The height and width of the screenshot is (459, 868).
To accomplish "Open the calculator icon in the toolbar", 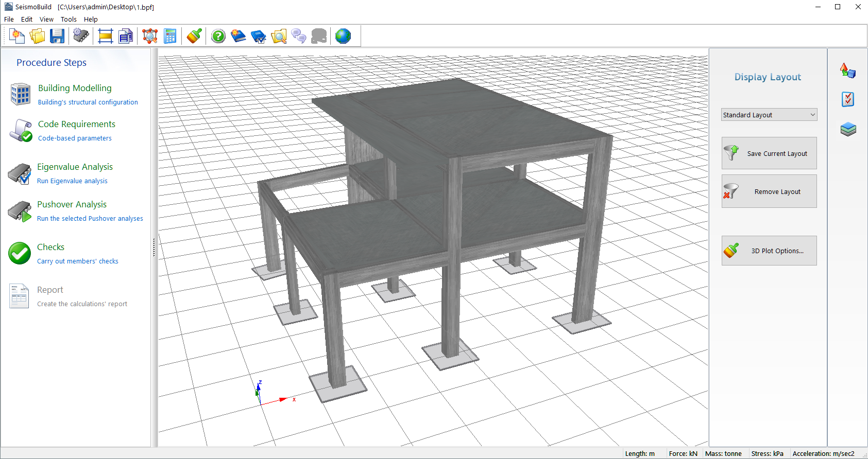I will click(x=170, y=36).
